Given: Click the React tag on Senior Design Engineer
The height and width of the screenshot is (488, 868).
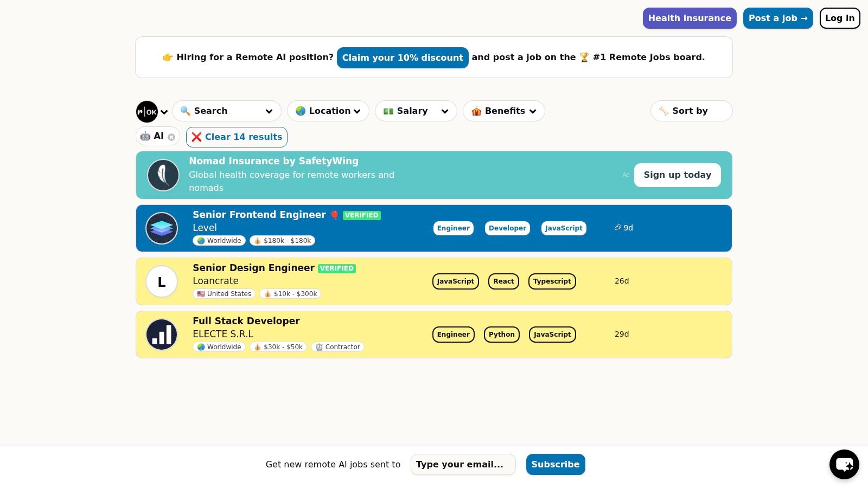Looking at the screenshot, I should 504,281.
